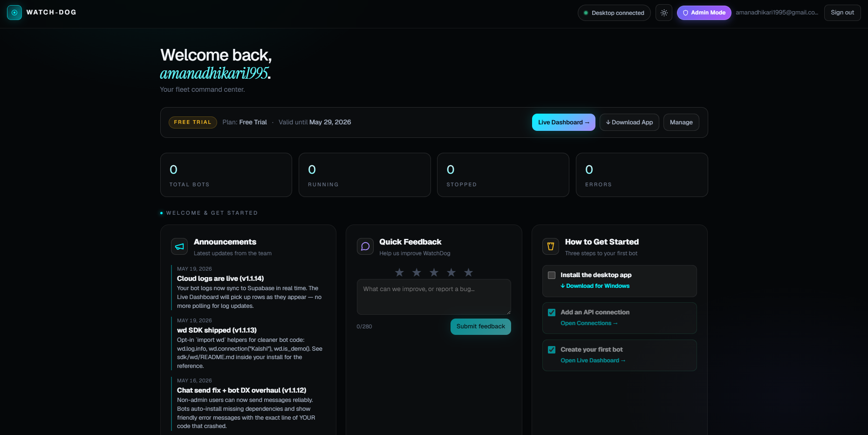
Task: Rate one star in Quick Feedback
Action: [399, 272]
